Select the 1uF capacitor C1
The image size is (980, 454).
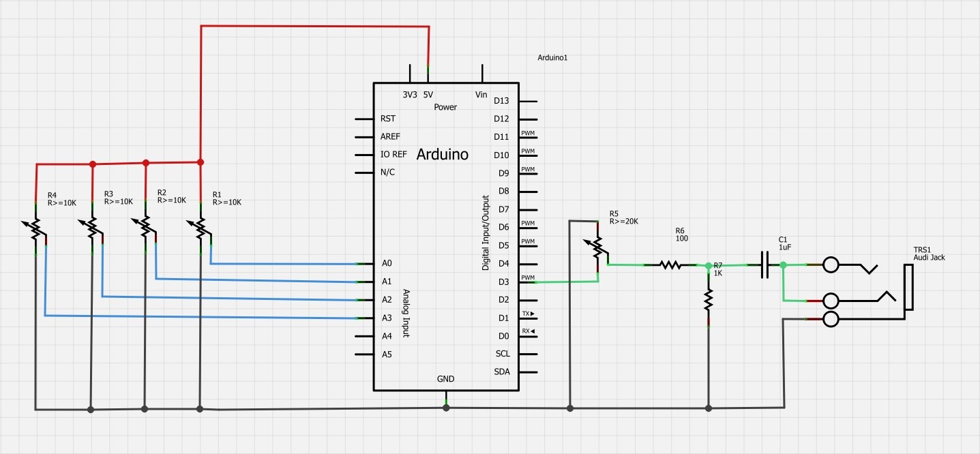[x=764, y=264]
